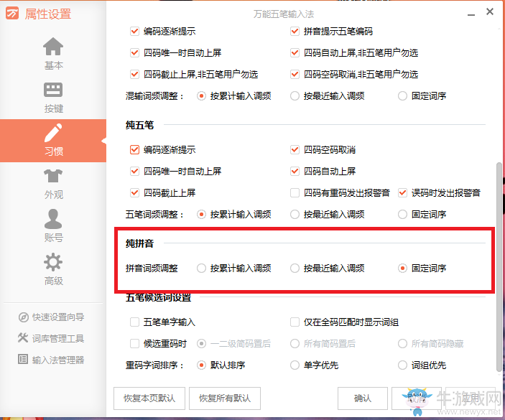Select 按最近输入调频 for 拼音词频调整
The image size is (505, 420).
[295, 269]
